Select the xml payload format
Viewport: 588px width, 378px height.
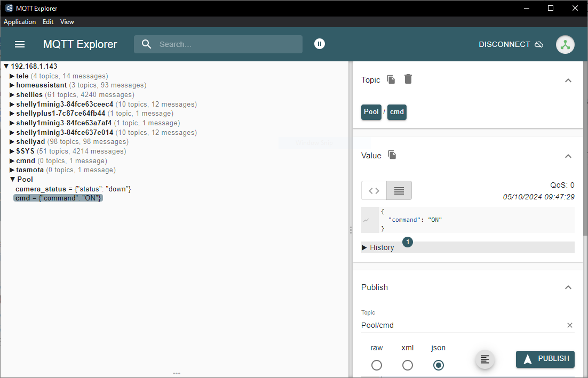(x=408, y=365)
